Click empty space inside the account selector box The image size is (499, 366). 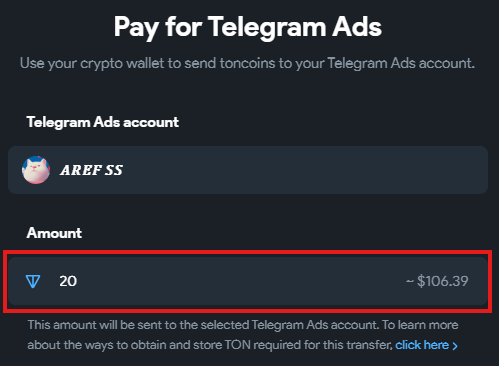300,170
